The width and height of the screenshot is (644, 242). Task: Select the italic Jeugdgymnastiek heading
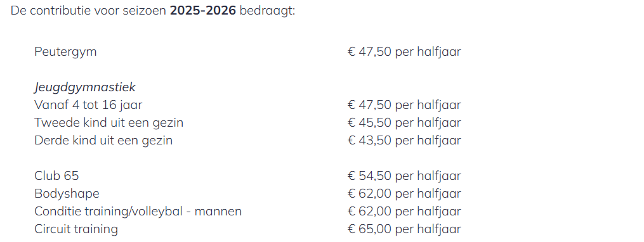[85, 87]
